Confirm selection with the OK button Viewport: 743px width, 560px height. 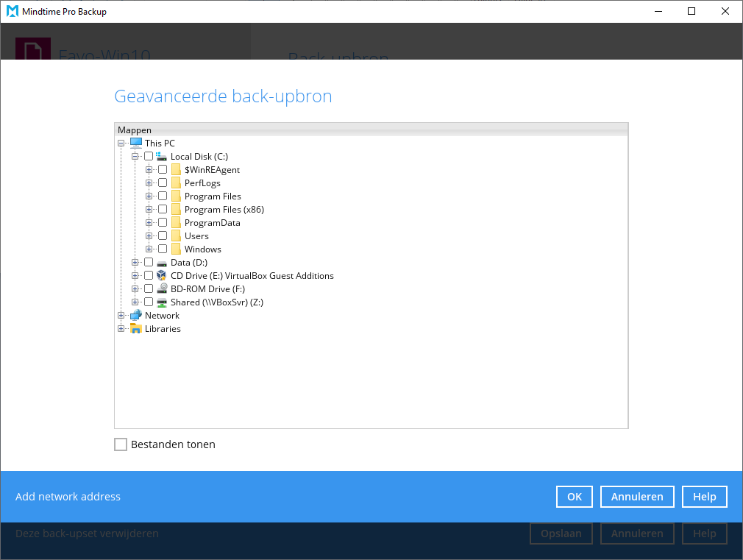(575, 497)
